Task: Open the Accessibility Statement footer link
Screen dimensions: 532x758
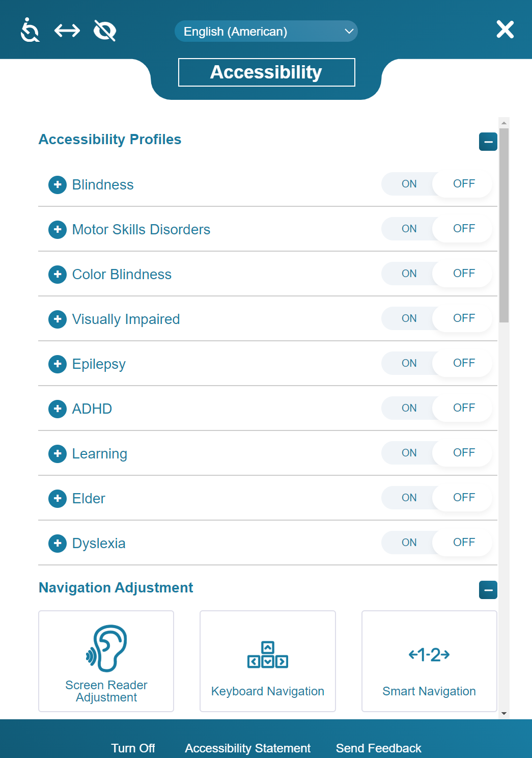Action: tap(247, 748)
